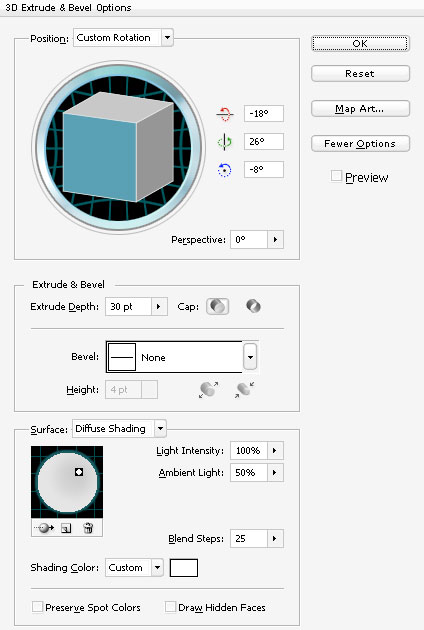Turn cap on for solid appearance
This screenshot has height=630, width=424.
[217, 307]
